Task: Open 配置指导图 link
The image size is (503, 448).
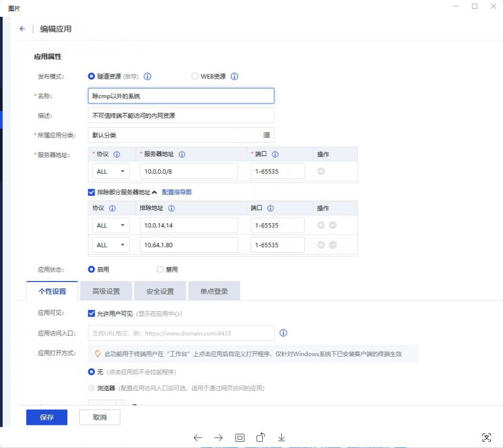Action: pos(177,192)
